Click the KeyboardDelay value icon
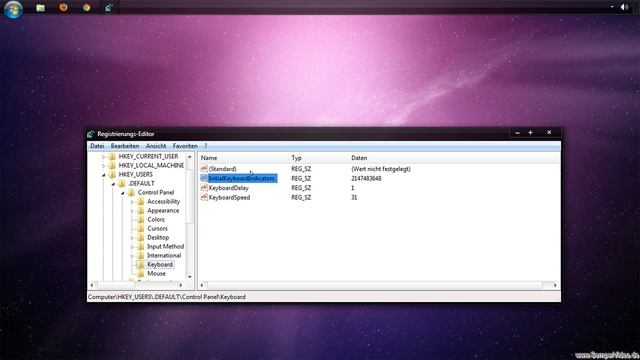This screenshot has height=360, width=640. point(204,188)
